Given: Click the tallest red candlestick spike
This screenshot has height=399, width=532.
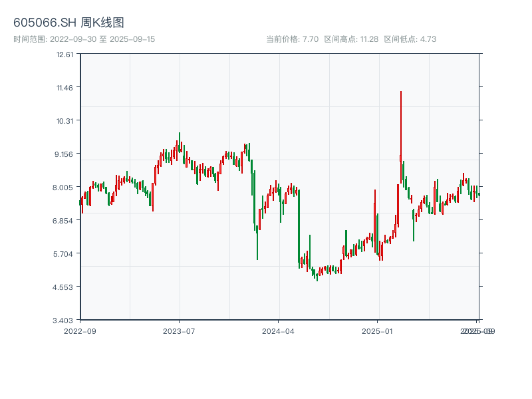Looking at the screenshot, I should (x=401, y=126).
